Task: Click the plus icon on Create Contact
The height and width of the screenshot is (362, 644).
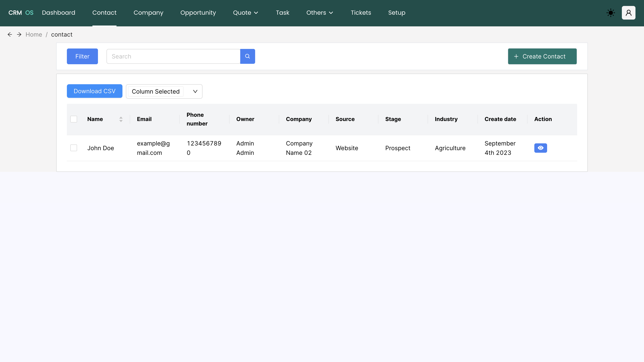Action: click(x=516, y=56)
